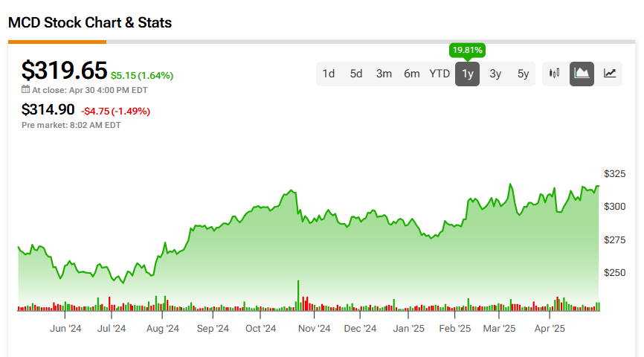The height and width of the screenshot is (357, 644).
Task: Click the Pre market: 8:02 AM EDT text
Action: coord(71,125)
